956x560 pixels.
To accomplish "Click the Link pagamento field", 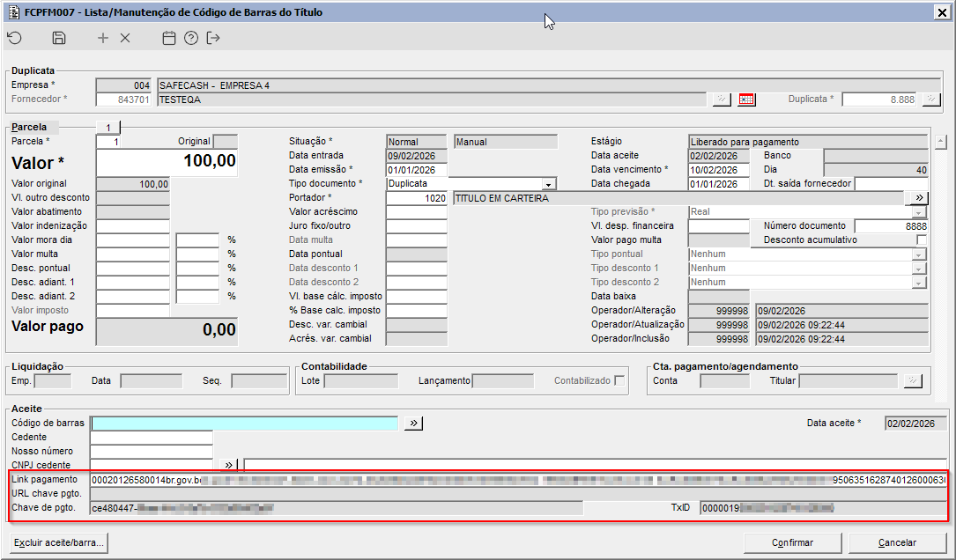I will pos(518,480).
